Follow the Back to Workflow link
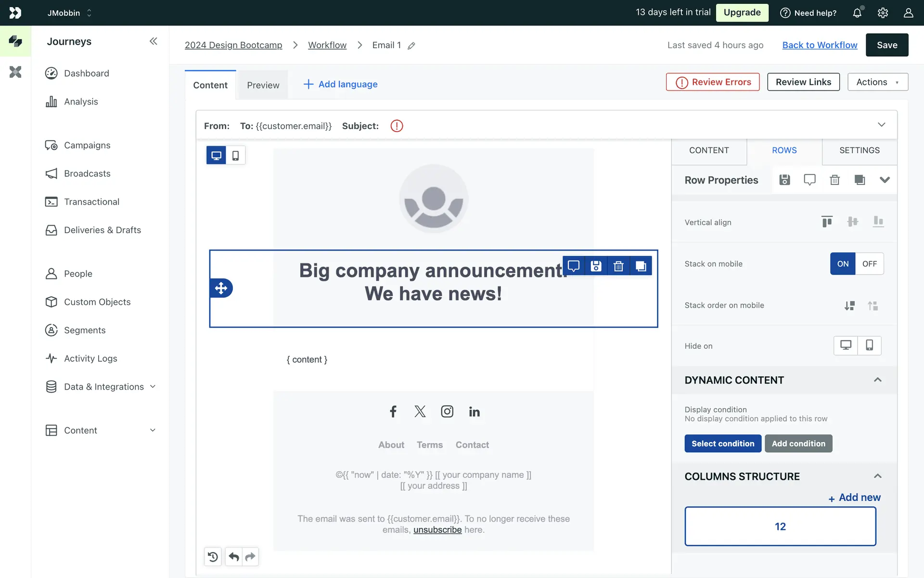 tap(820, 45)
